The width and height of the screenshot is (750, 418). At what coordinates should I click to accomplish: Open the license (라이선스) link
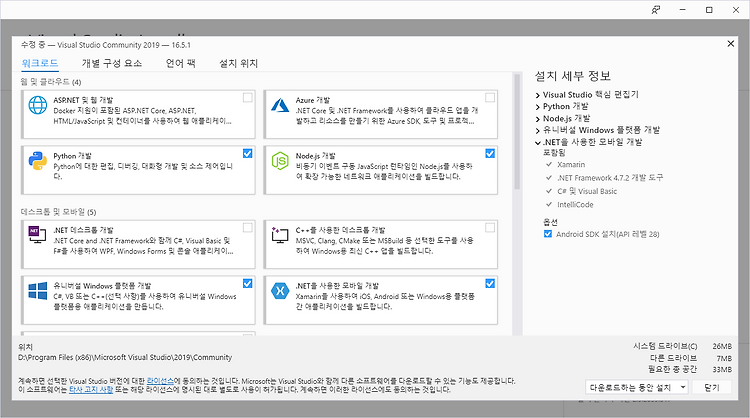pos(160,381)
